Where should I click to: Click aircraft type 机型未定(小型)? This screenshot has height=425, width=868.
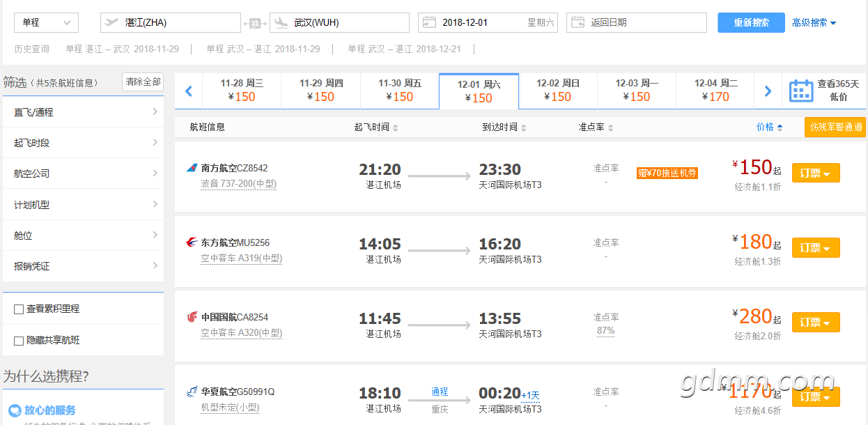pos(230,408)
